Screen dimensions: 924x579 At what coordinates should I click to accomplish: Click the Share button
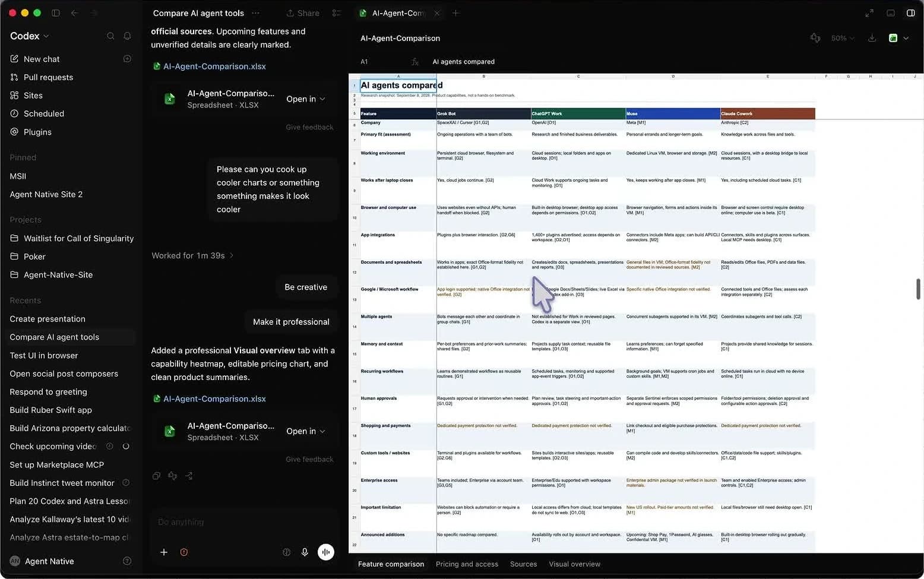[303, 13]
